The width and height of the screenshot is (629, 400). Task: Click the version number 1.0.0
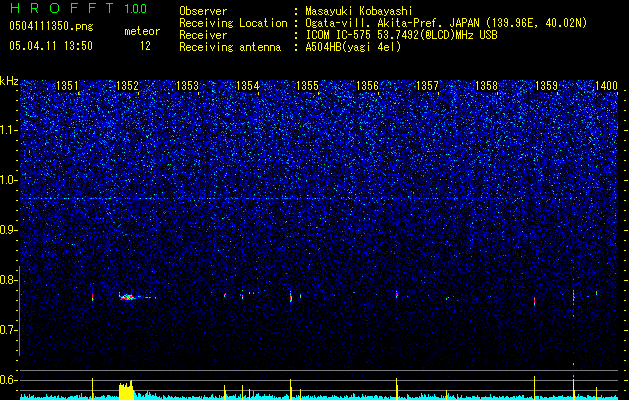point(136,8)
